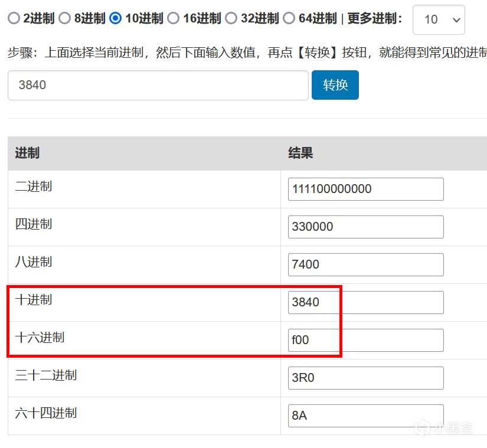This screenshot has width=487, height=448.
Task: Click the 转换 button
Action: (335, 85)
